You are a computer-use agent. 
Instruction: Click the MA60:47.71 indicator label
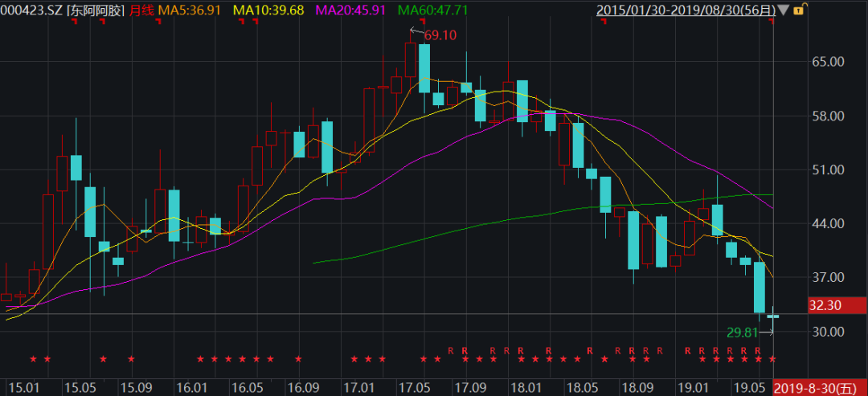click(x=432, y=10)
